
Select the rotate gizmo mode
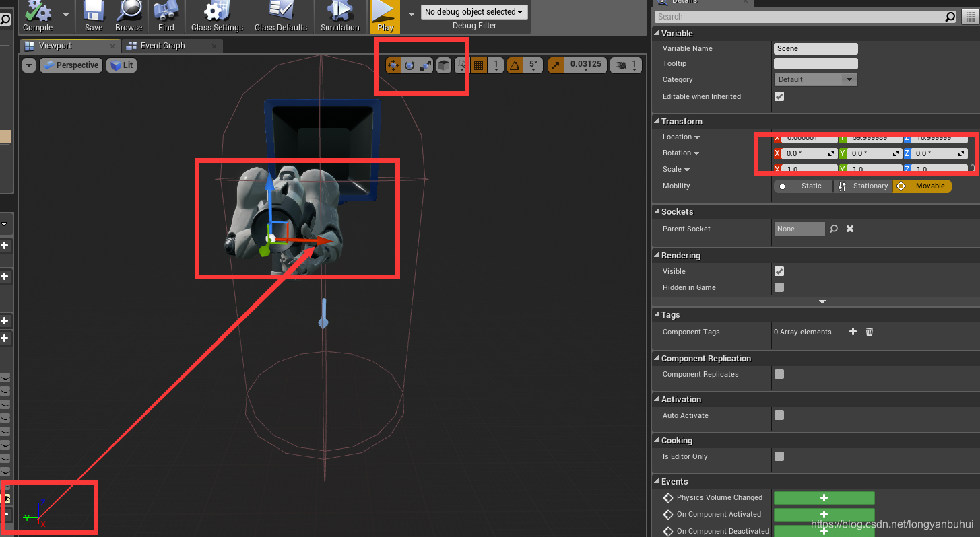(410, 65)
